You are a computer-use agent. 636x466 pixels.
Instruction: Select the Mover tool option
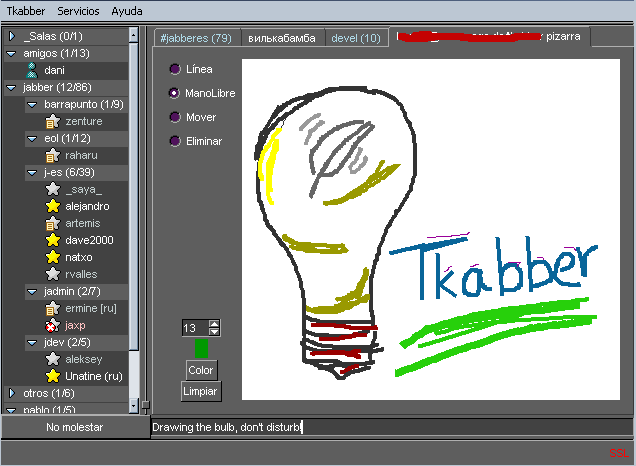175,117
